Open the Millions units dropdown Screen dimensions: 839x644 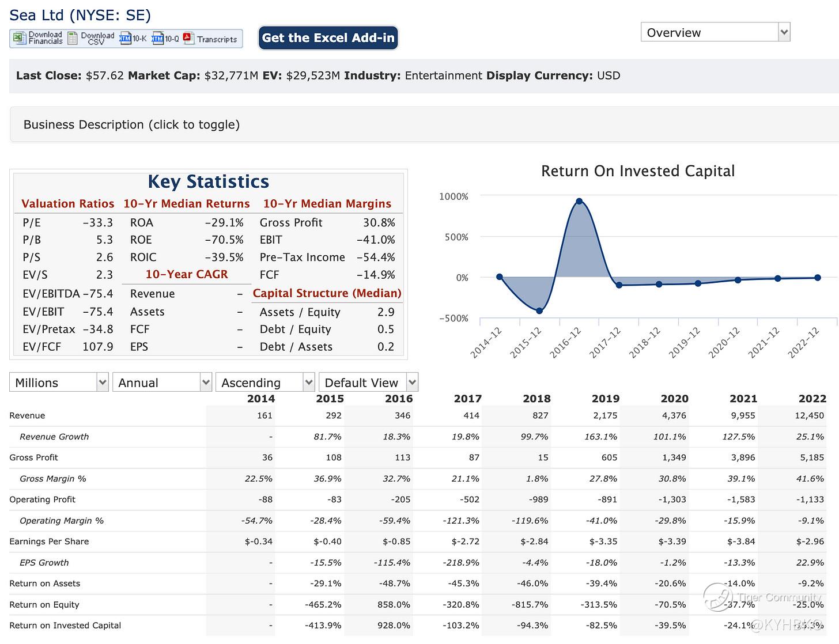click(59, 382)
